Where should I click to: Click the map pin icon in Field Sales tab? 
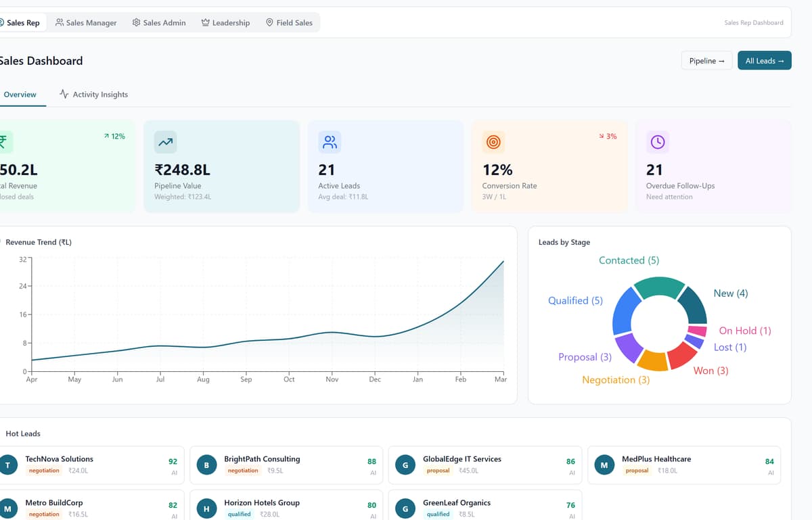click(269, 22)
